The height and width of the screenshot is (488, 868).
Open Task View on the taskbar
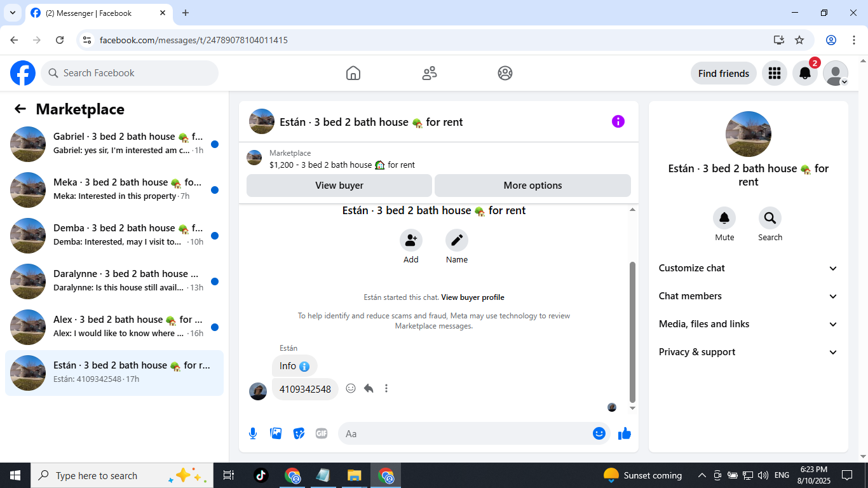click(229, 475)
